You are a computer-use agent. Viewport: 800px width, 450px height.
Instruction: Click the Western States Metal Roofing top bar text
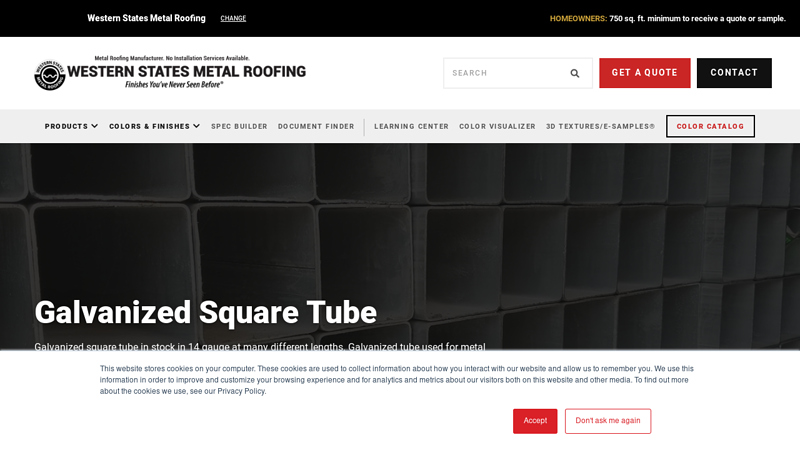[x=146, y=18]
